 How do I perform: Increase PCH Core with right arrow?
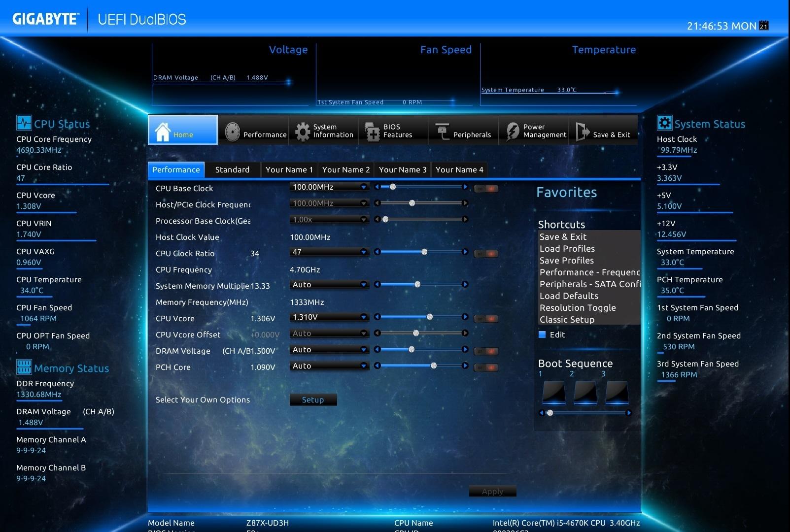(x=465, y=366)
